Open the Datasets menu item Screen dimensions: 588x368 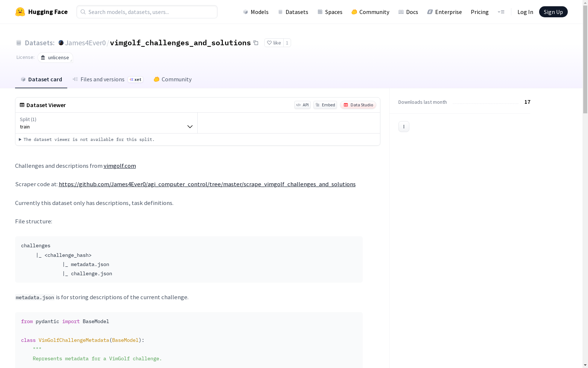pos(293,12)
